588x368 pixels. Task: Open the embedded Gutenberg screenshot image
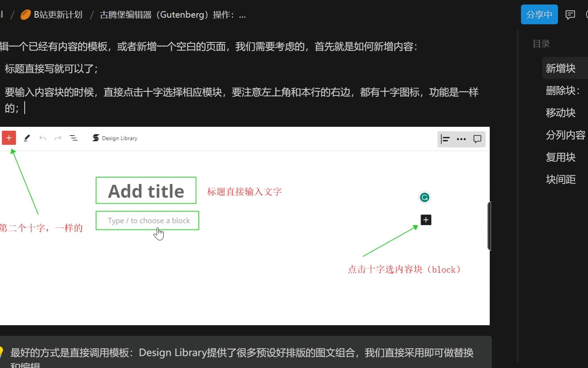pos(245,226)
